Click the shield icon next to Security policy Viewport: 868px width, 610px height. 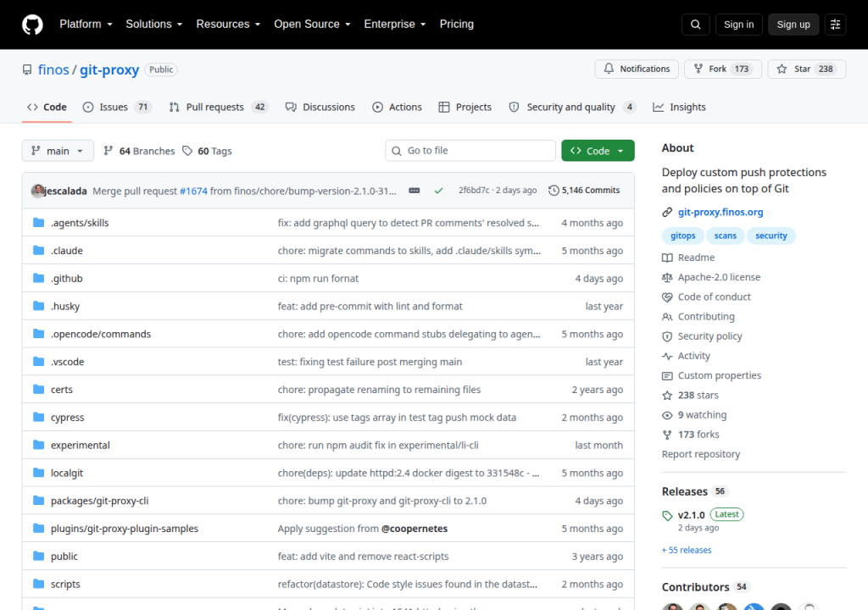click(x=667, y=336)
